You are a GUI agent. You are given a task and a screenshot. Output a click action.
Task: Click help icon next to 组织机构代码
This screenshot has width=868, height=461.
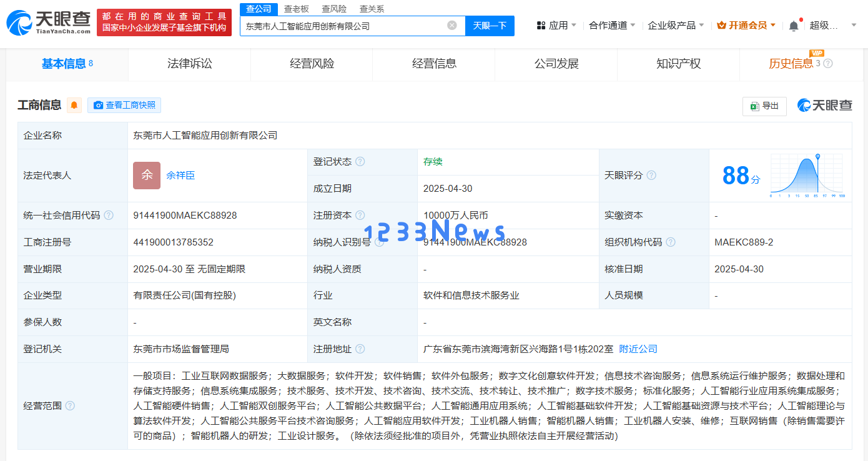click(x=671, y=242)
